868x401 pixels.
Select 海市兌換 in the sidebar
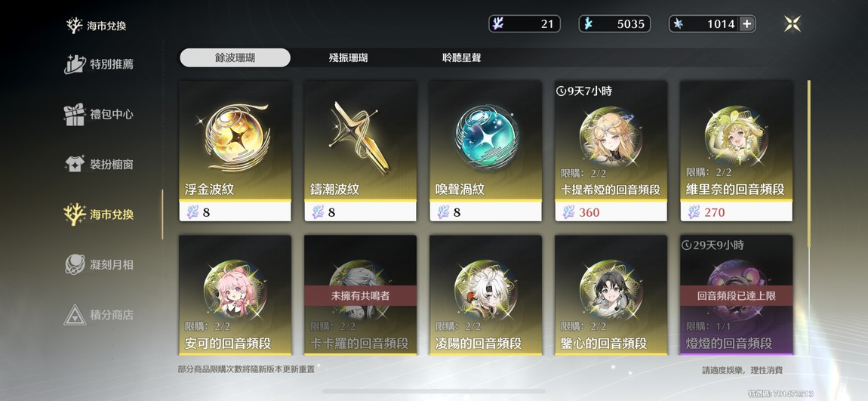[x=99, y=214]
